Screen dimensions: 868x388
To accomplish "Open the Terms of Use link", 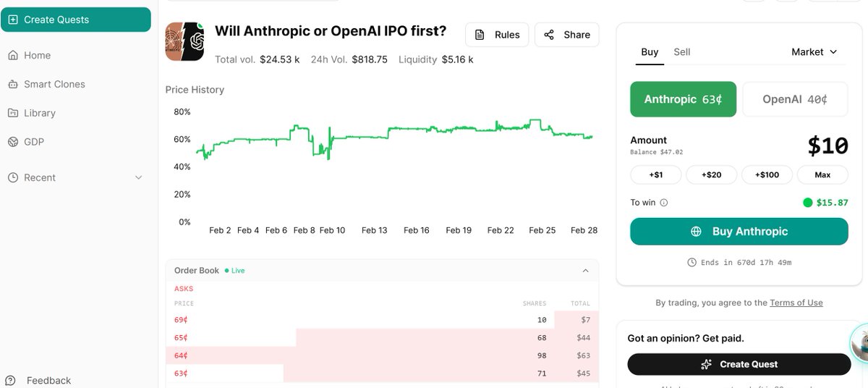I will [x=796, y=303].
